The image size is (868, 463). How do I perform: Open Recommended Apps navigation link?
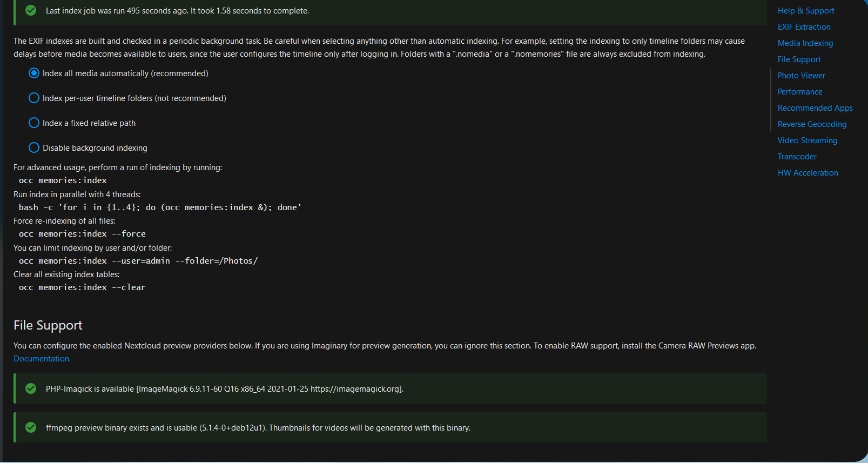815,108
